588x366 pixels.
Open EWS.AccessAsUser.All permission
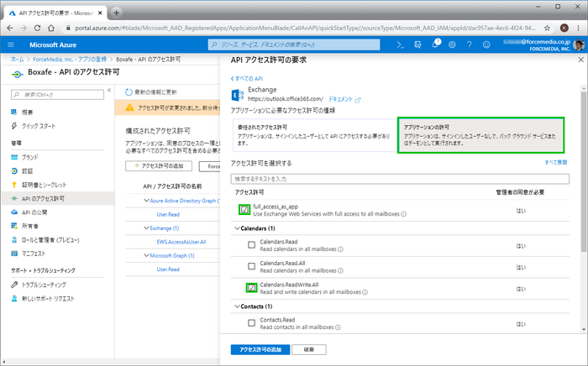click(181, 242)
